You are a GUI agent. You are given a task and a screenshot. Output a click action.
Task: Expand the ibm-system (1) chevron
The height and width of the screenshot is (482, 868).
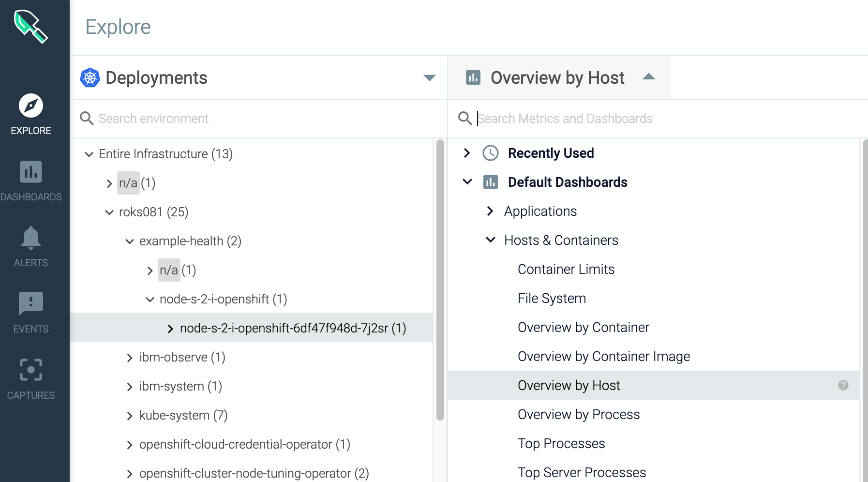130,387
